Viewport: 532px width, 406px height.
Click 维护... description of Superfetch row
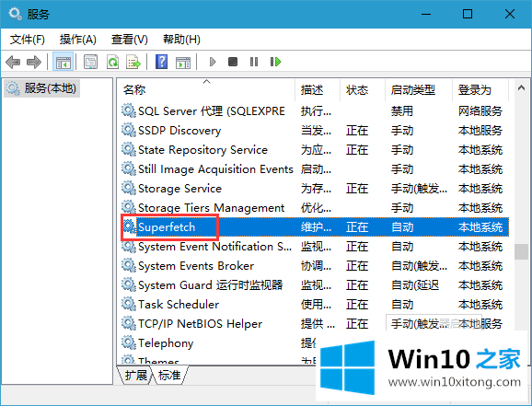tap(316, 227)
